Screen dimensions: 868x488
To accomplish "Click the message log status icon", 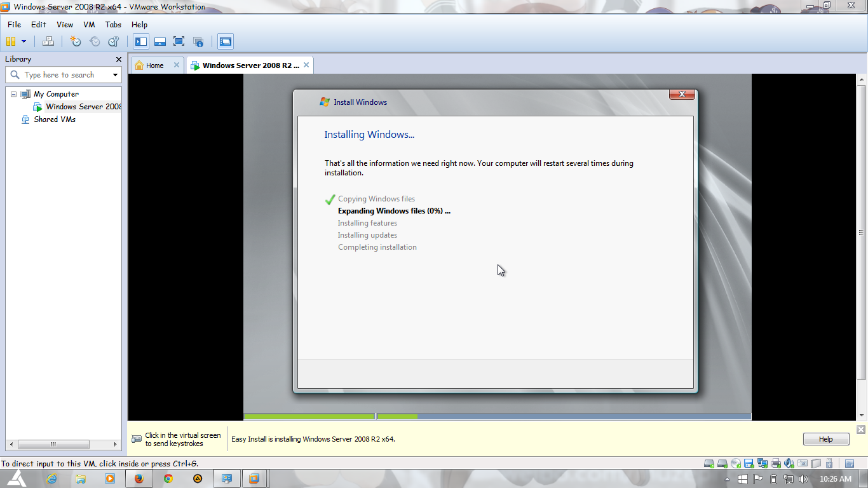I will pyautogui.click(x=849, y=463).
